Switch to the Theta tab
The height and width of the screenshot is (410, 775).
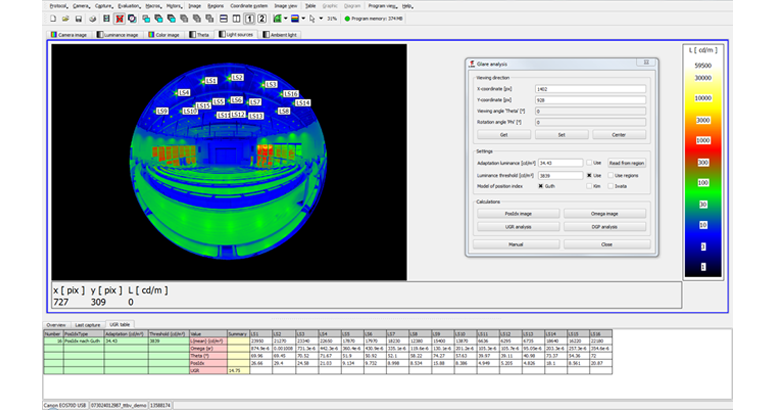pos(199,35)
